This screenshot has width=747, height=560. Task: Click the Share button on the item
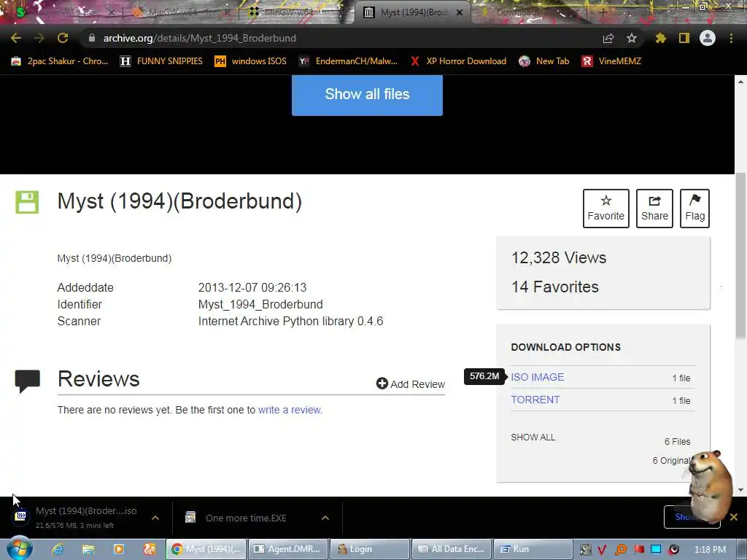tap(654, 209)
